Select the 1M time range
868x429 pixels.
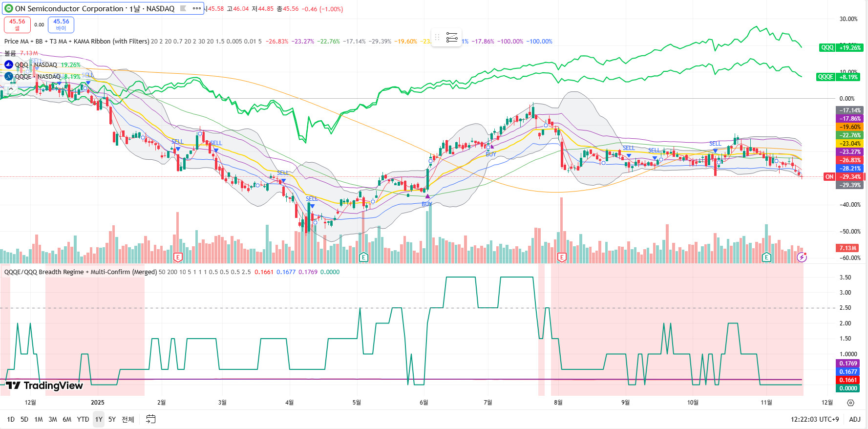coord(39,419)
